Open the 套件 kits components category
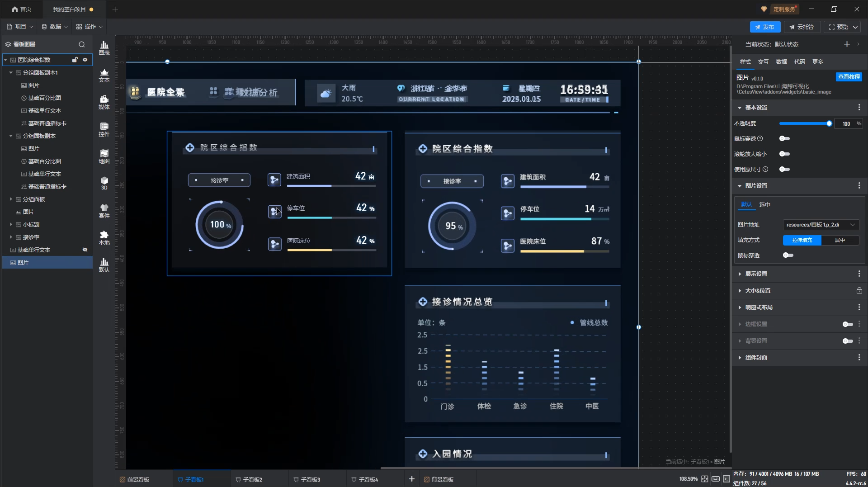 point(104,211)
